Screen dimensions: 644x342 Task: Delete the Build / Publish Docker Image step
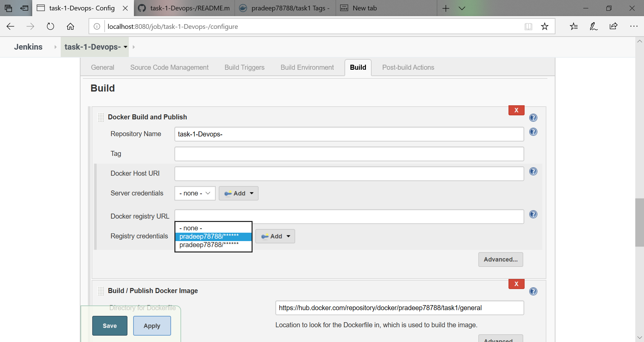coord(516,284)
